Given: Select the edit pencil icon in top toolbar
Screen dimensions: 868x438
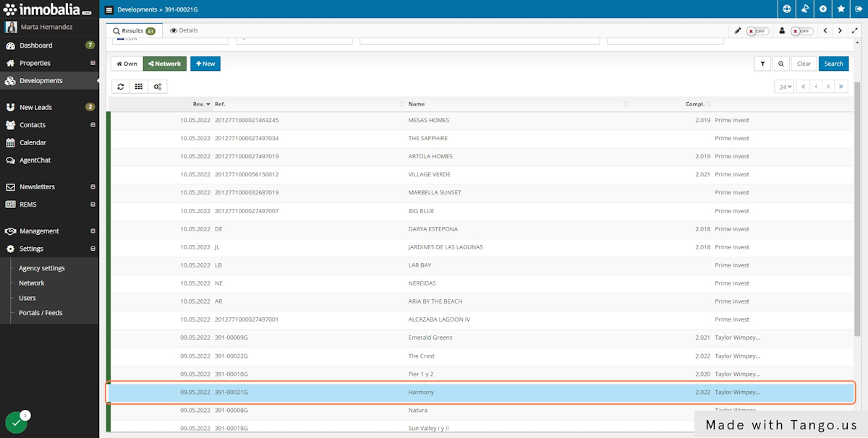Looking at the screenshot, I should tap(738, 30).
